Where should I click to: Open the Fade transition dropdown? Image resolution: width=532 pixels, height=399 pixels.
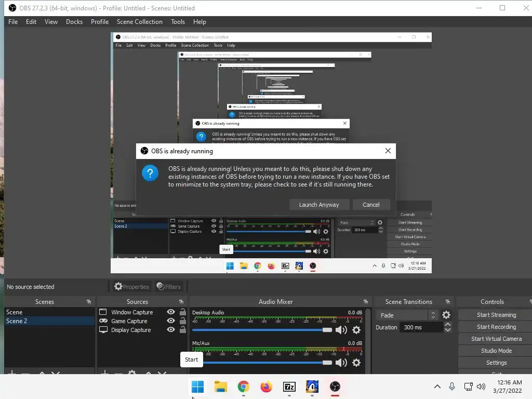[x=407, y=315]
